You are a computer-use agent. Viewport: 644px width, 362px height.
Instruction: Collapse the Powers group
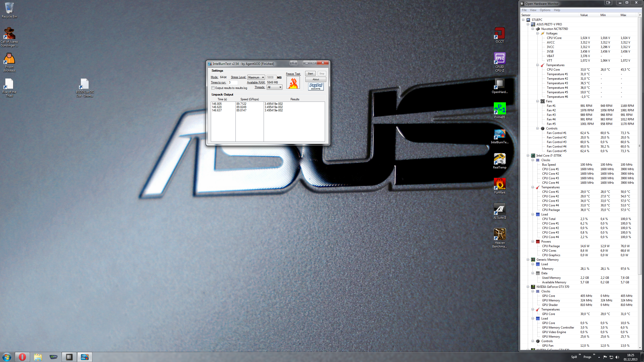pyautogui.click(x=533, y=242)
